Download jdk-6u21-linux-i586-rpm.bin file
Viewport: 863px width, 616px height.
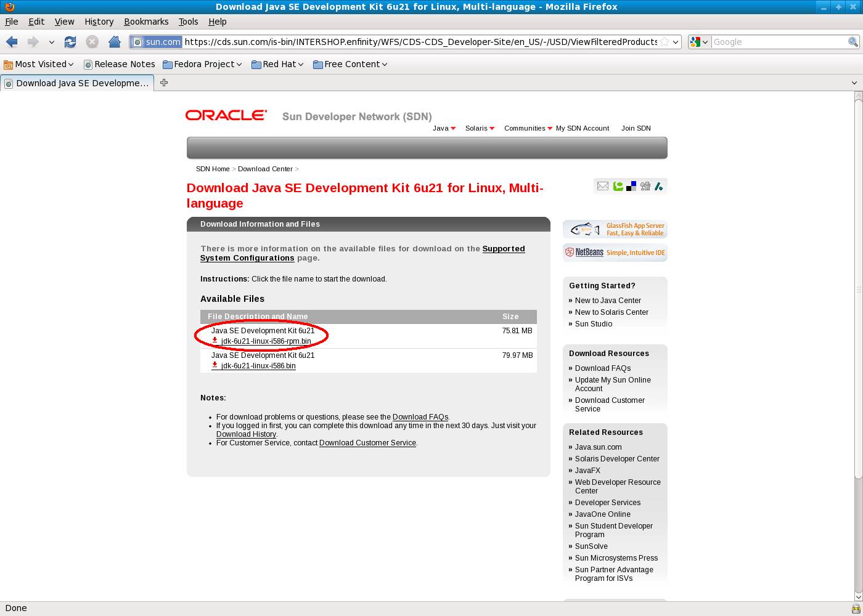click(266, 341)
